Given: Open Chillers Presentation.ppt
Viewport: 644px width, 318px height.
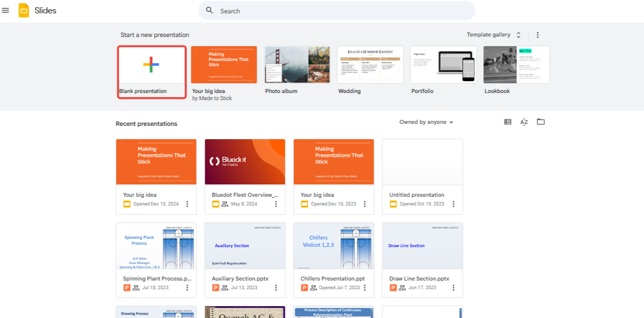Looking at the screenshot, I should click(334, 260).
